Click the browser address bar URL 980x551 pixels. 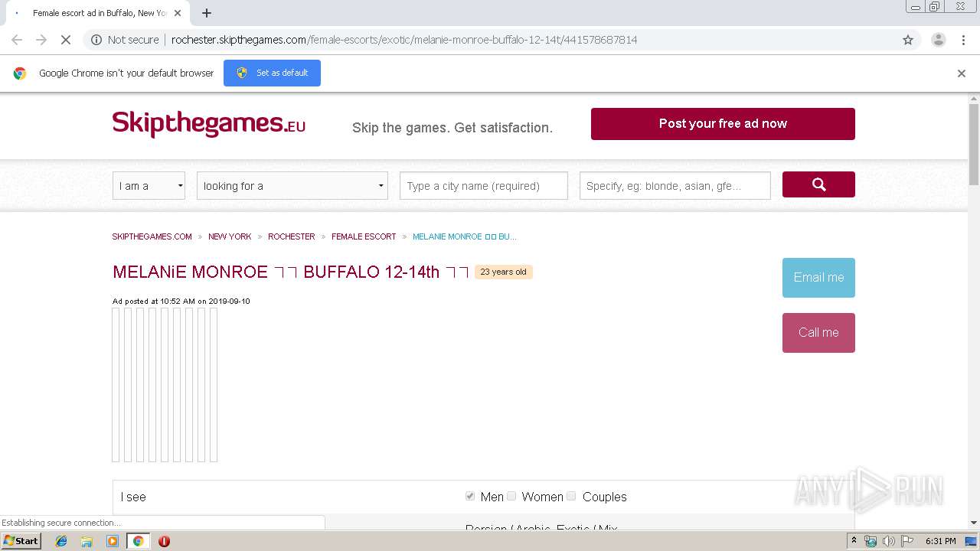pos(404,40)
